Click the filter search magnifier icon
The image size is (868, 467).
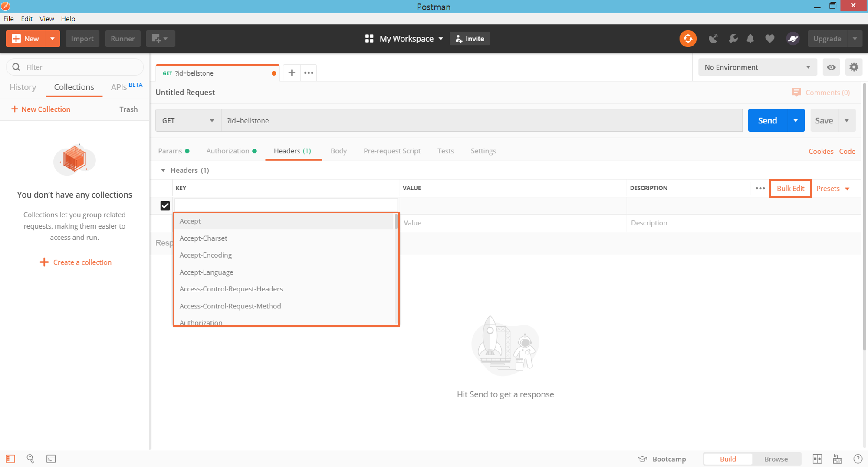(16, 67)
